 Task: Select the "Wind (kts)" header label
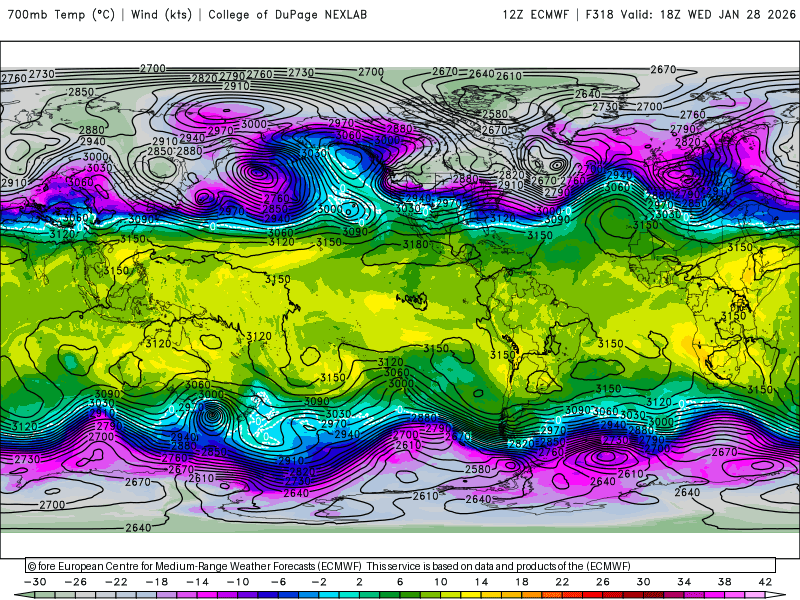pyautogui.click(x=161, y=14)
